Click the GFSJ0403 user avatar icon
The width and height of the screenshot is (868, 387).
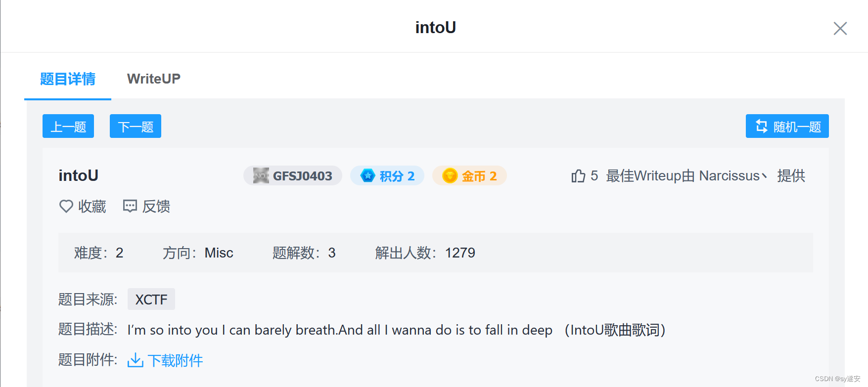coord(261,175)
